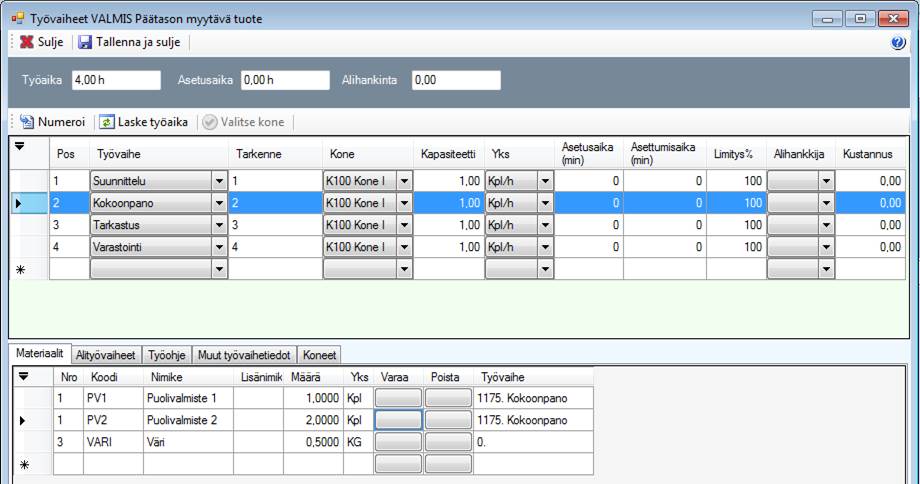This screenshot has width=920, height=484.
Task: Expand Työvaihe dropdown for Suunnittelu row
Action: pos(219,181)
